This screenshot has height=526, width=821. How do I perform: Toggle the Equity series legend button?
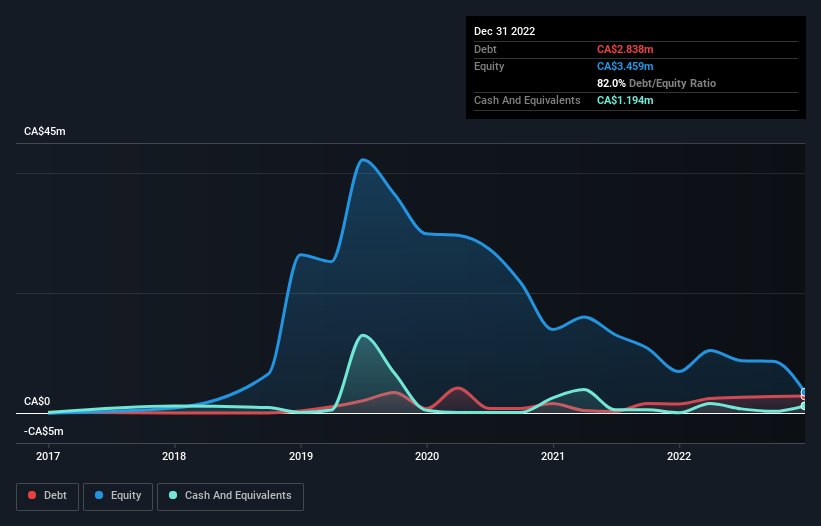coord(118,496)
